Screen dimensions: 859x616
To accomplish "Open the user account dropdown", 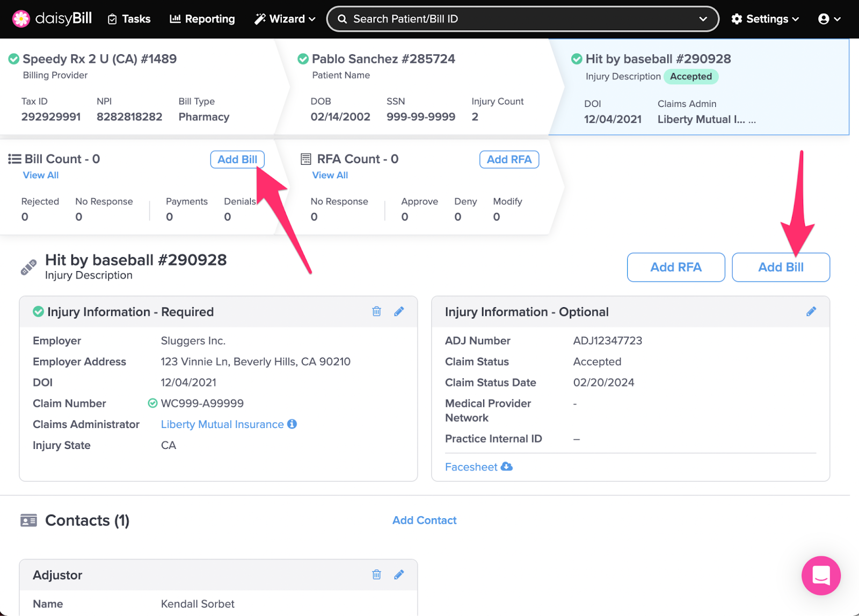I will point(829,19).
